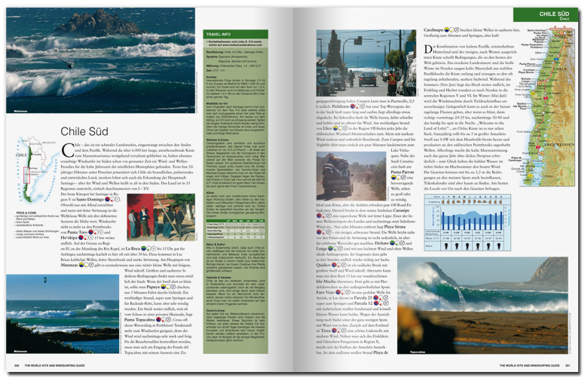Click the first spot icon after 'Pichilemu'

click(353, 106)
